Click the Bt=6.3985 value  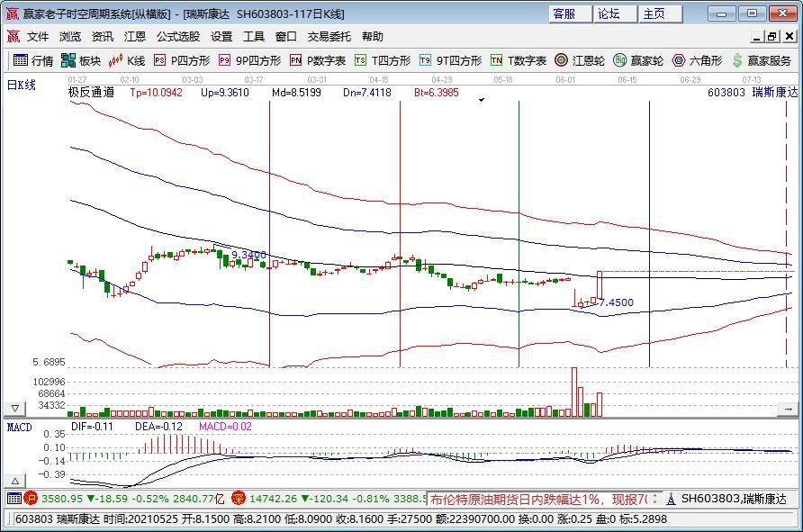pos(437,92)
